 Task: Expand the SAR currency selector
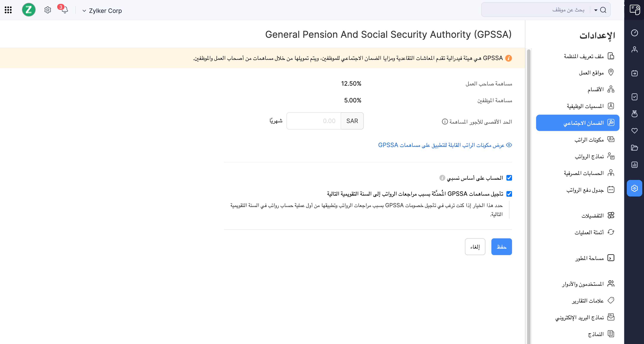[x=352, y=121]
